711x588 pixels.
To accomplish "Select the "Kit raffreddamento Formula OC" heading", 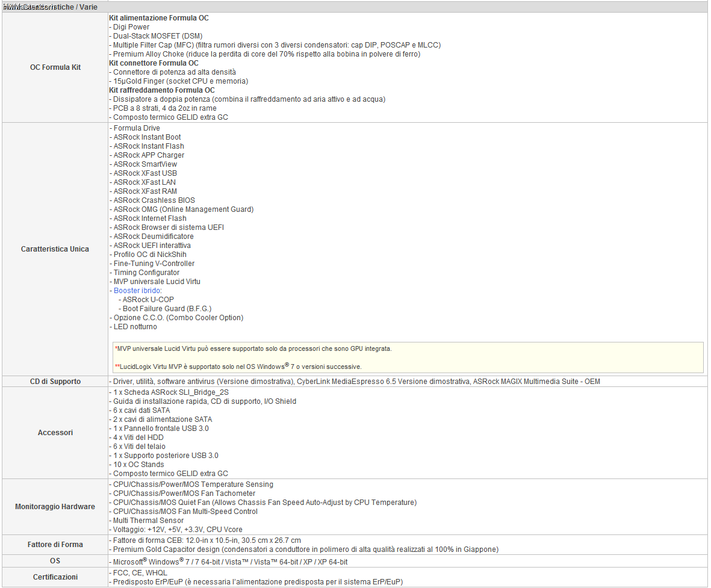I will (x=162, y=91).
